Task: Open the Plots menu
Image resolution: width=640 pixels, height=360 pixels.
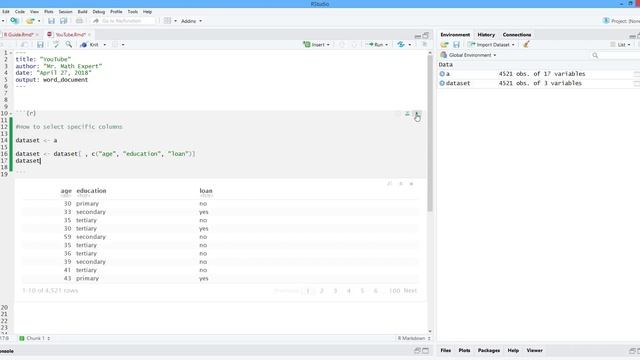Action: [49, 12]
